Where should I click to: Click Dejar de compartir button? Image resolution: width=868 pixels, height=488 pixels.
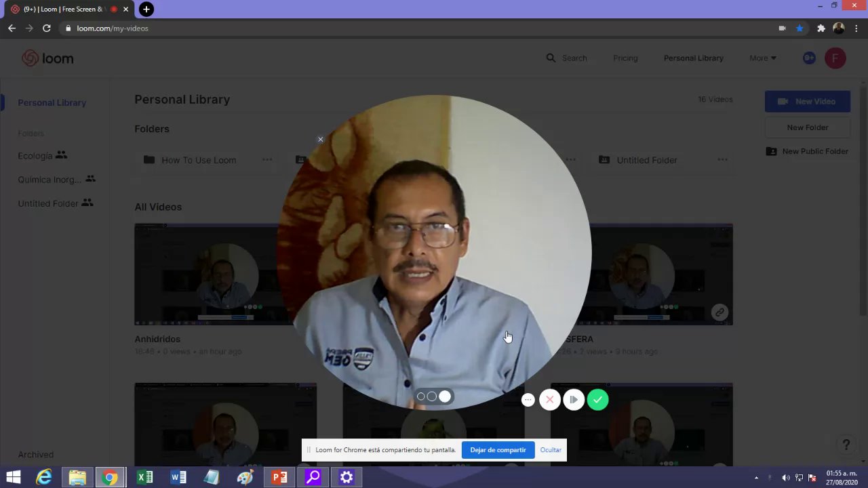point(498,450)
